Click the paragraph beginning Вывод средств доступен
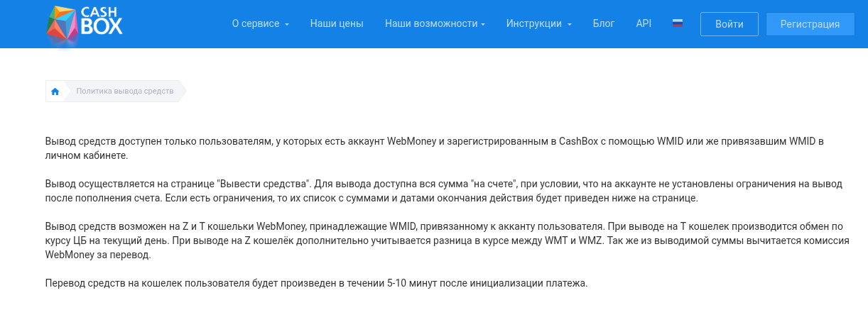This screenshot has height=310, width=868. click(x=434, y=148)
